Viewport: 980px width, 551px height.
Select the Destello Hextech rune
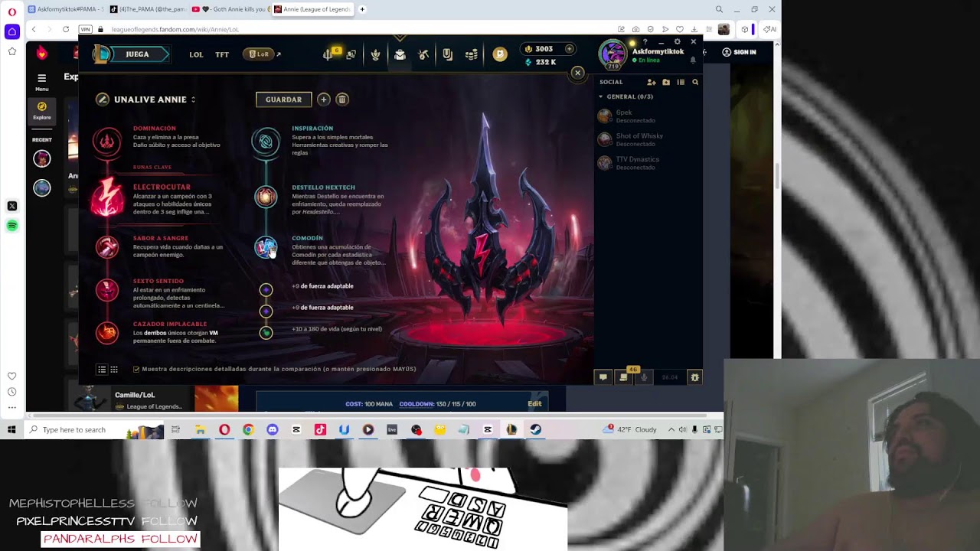click(x=266, y=197)
